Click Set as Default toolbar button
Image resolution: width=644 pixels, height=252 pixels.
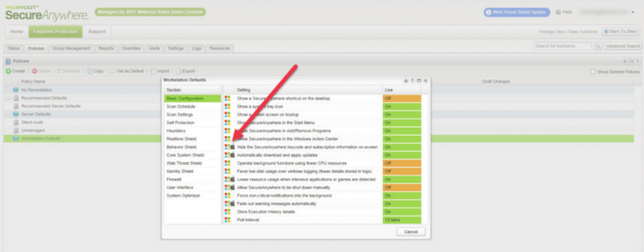tap(127, 71)
